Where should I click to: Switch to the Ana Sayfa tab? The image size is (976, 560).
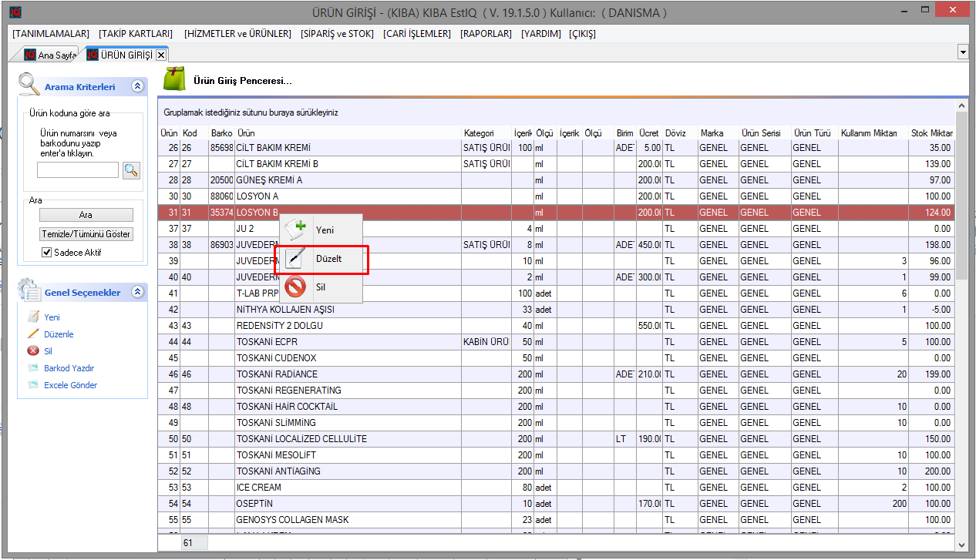(x=50, y=55)
